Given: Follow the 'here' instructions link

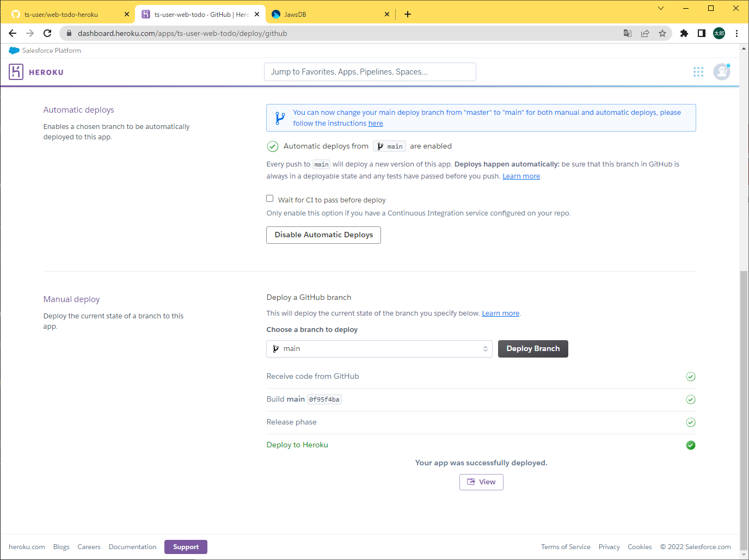Looking at the screenshot, I should click(x=376, y=124).
